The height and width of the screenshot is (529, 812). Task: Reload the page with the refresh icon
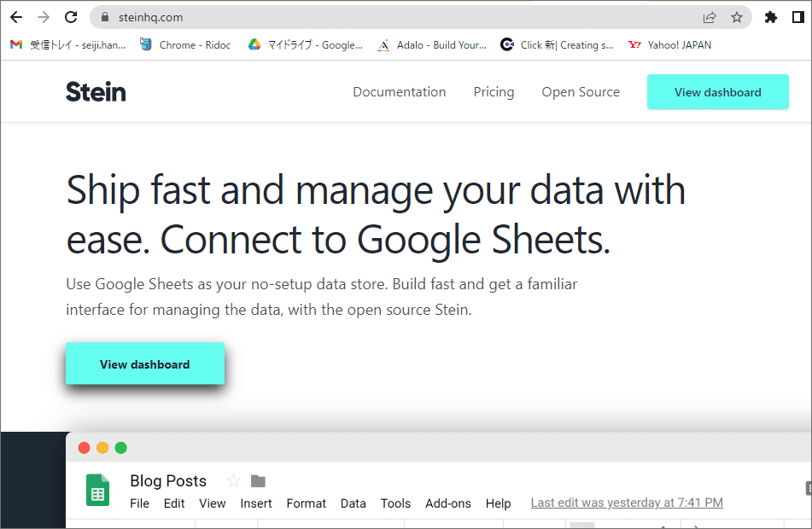point(70,16)
